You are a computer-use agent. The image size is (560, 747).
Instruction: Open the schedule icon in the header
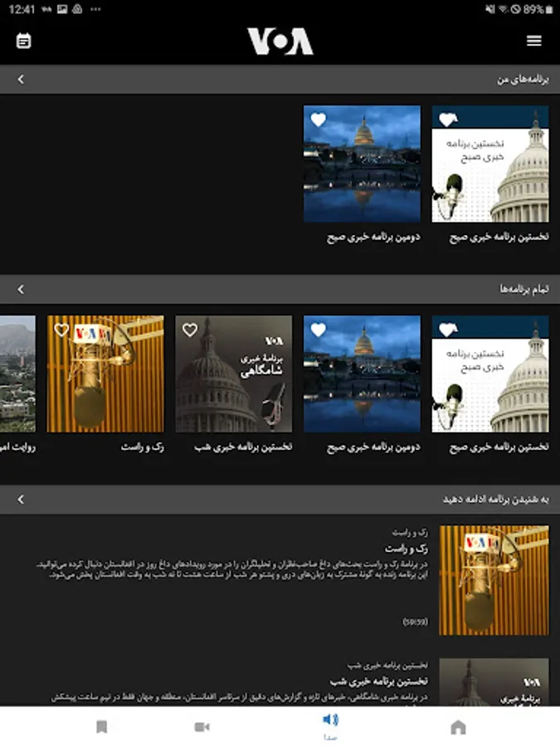tap(23, 41)
